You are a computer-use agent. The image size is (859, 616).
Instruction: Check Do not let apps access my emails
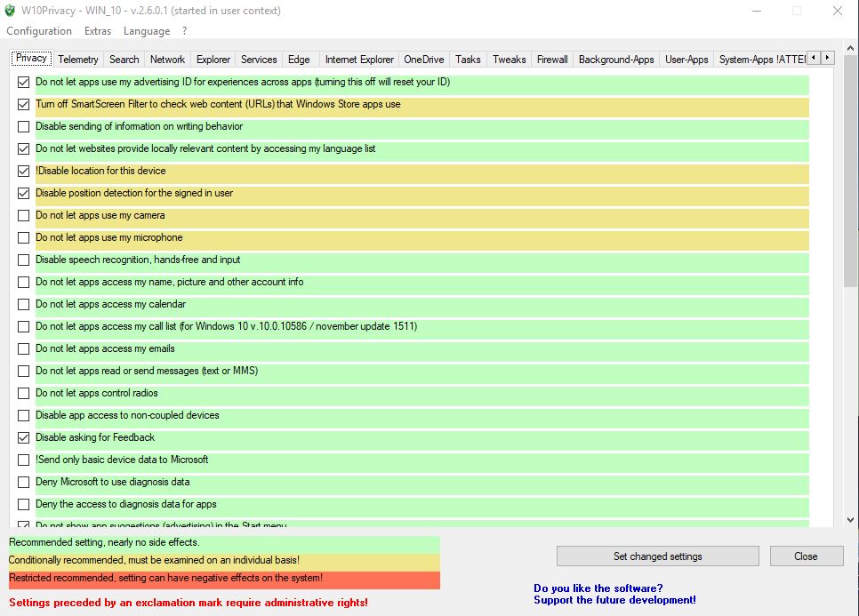[x=23, y=348]
